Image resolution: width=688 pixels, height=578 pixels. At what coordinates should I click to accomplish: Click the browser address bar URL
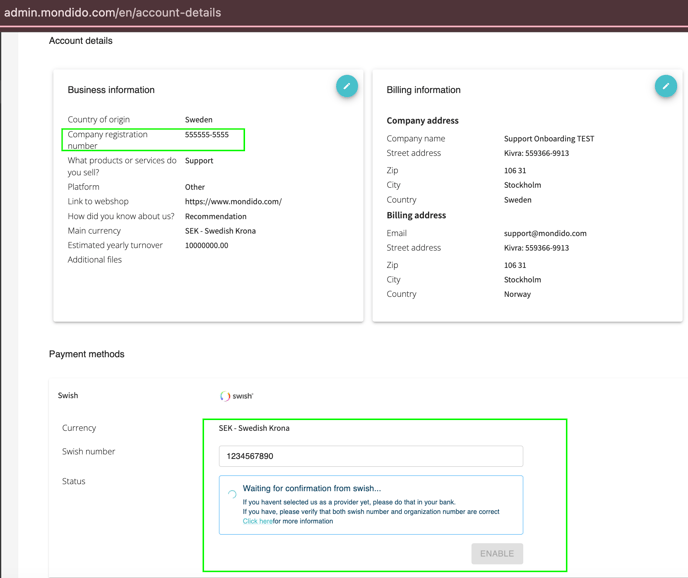(113, 12)
